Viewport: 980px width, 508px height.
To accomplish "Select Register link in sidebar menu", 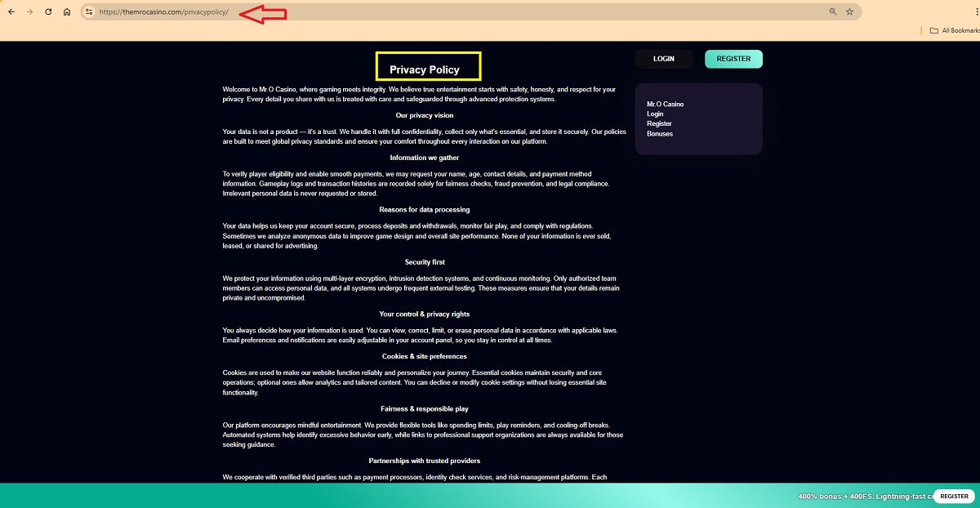I will coord(659,124).
